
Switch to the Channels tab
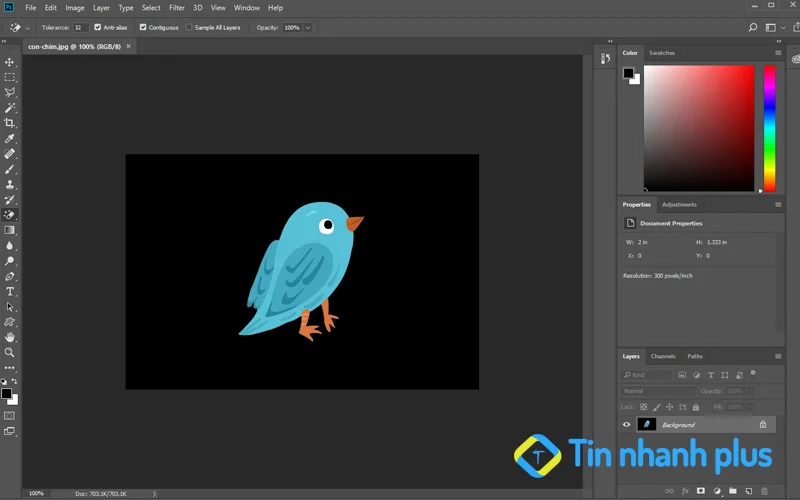[663, 356]
